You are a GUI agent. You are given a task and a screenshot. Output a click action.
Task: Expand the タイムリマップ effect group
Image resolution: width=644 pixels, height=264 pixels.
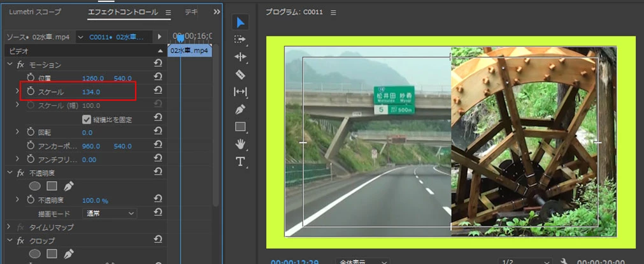tap(9, 226)
